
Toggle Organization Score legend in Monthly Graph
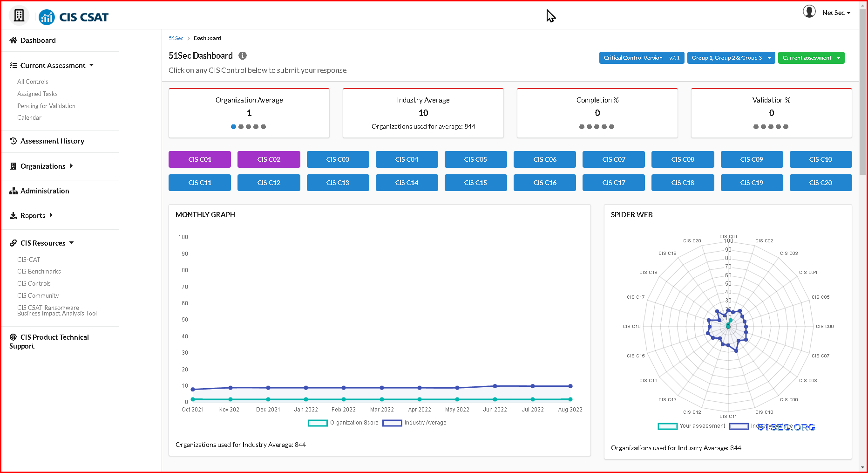click(x=343, y=423)
